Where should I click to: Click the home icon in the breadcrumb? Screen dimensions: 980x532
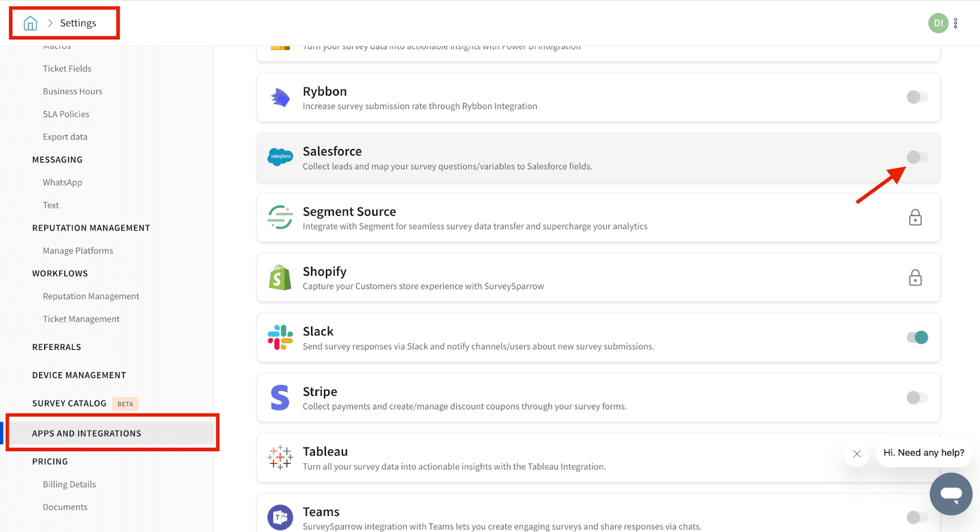[x=31, y=23]
